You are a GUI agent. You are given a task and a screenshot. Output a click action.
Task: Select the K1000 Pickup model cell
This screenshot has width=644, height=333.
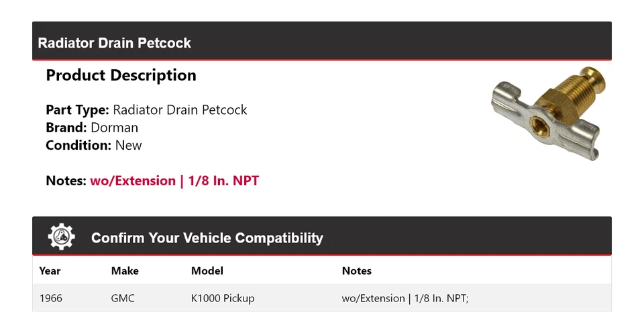pos(223,298)
